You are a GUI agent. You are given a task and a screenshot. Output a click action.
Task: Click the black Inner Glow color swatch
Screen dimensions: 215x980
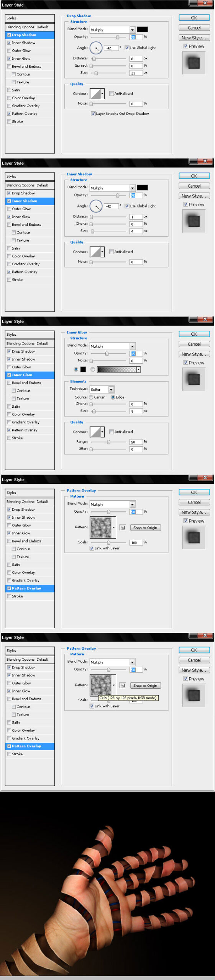83,369
